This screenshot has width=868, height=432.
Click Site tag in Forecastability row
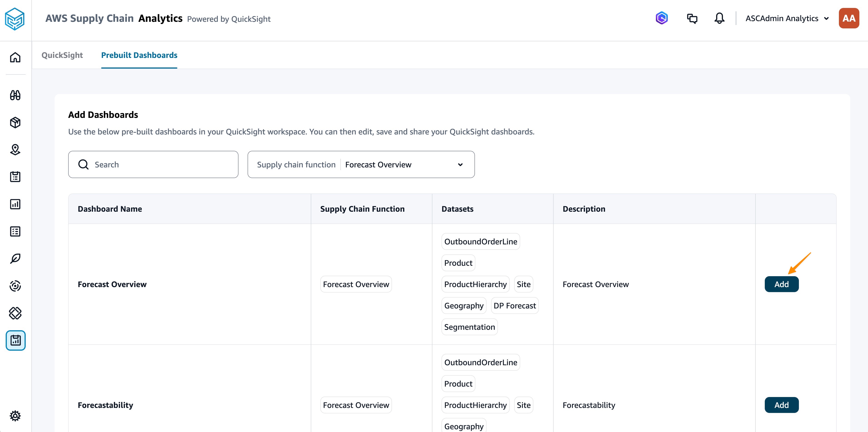pos(524,405)
